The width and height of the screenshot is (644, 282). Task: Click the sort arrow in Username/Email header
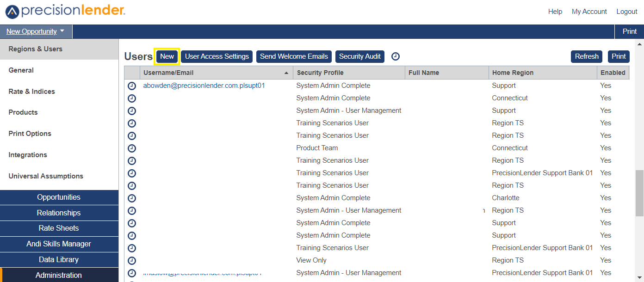click(x=286, y=73)
